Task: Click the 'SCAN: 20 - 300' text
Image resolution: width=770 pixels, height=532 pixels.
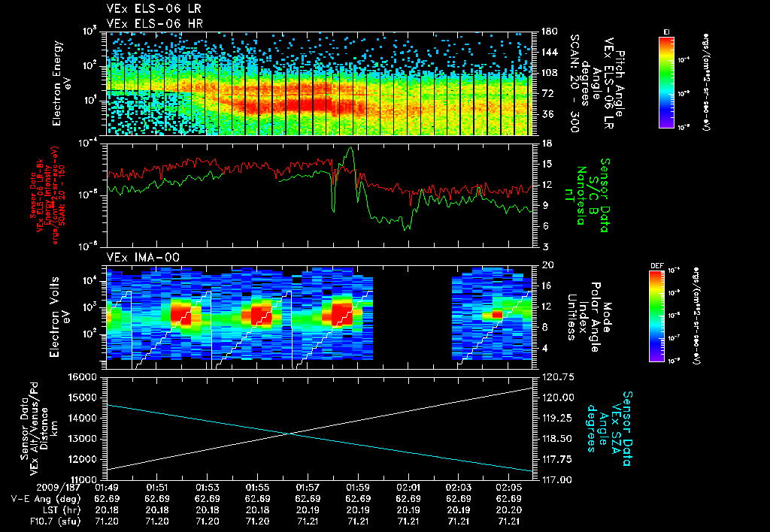Action: [574, 83]
